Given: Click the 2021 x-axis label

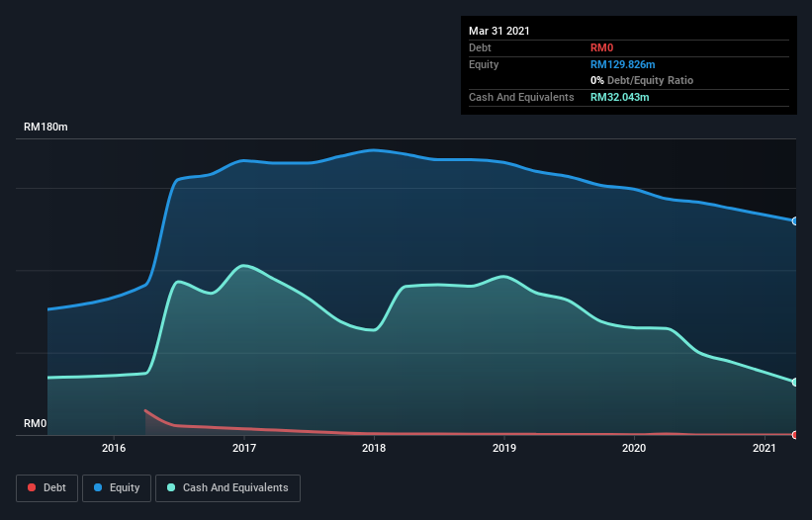Looking at the screenshot, I should coord(764,448).
